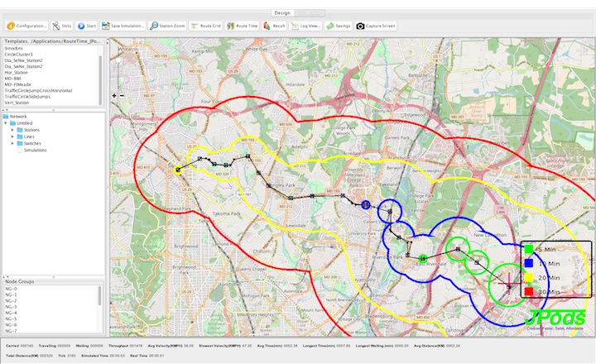The image size is (596, 364).
Task: Select NG-3 in Node Groups list
Action: point(11,307)
